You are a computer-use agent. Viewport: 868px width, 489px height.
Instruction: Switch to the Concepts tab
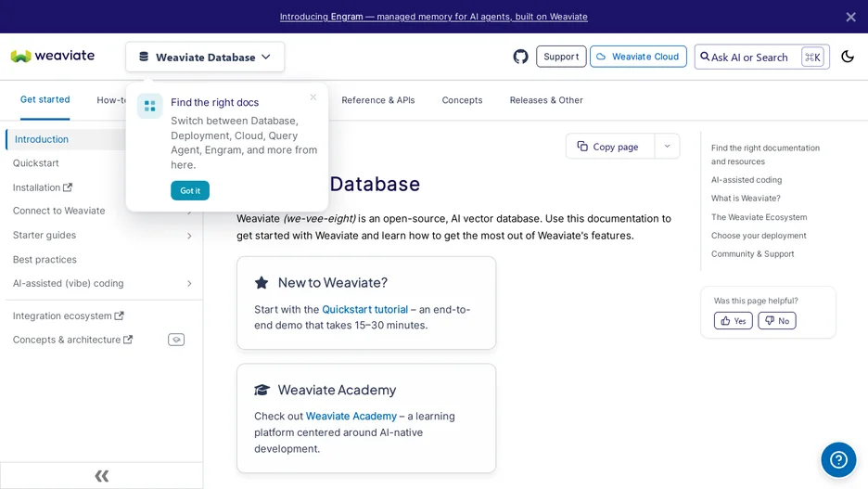pos(462,100)
